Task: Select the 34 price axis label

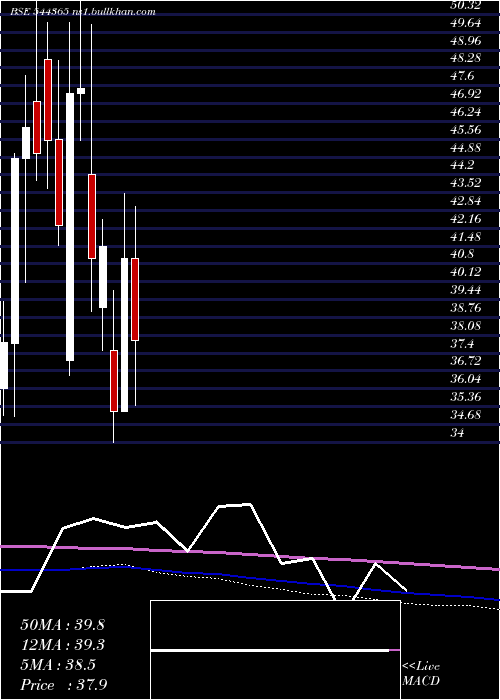Action: coord(459,433)
